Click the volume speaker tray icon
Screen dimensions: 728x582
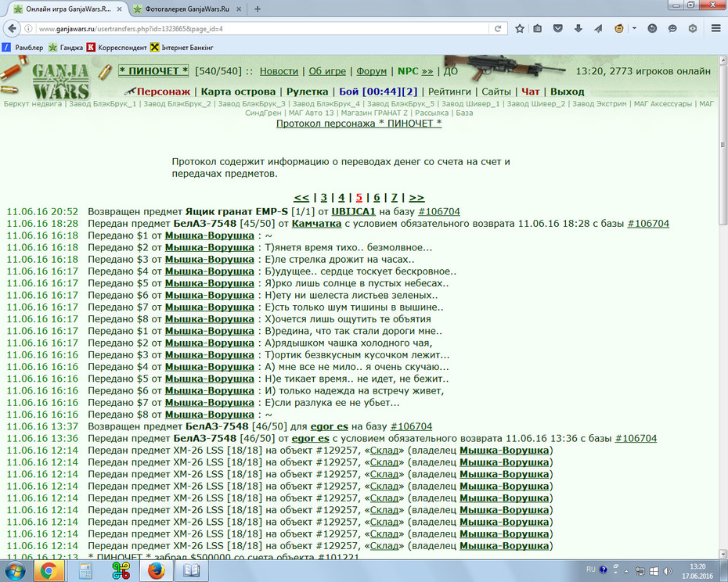[668, 571]
